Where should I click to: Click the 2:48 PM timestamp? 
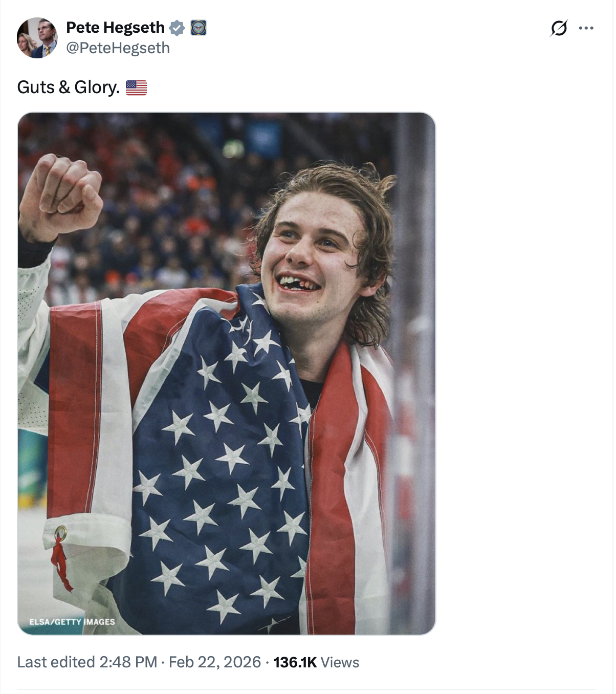coord(128,662)
